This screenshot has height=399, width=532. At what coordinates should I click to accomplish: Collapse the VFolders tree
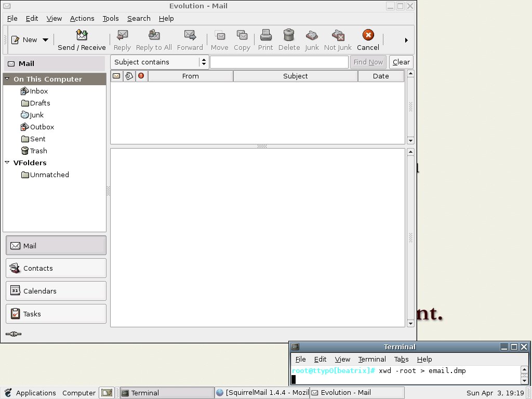coord(7,163)
